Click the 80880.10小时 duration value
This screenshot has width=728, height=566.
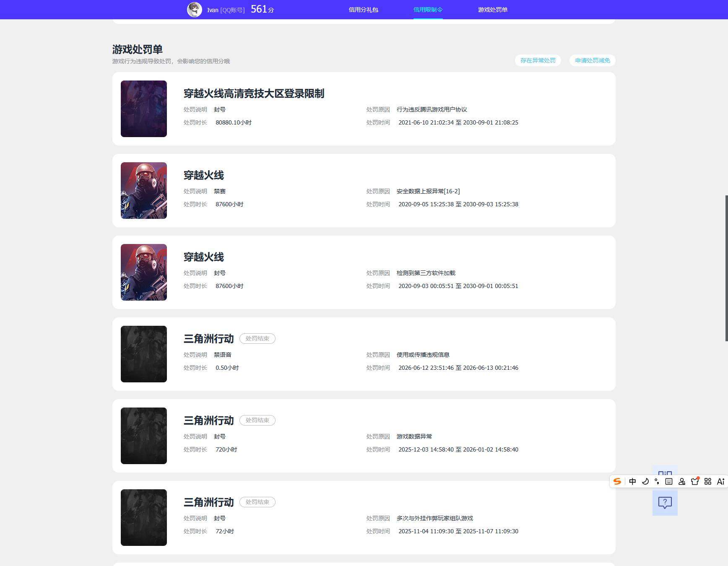point(234,122)
